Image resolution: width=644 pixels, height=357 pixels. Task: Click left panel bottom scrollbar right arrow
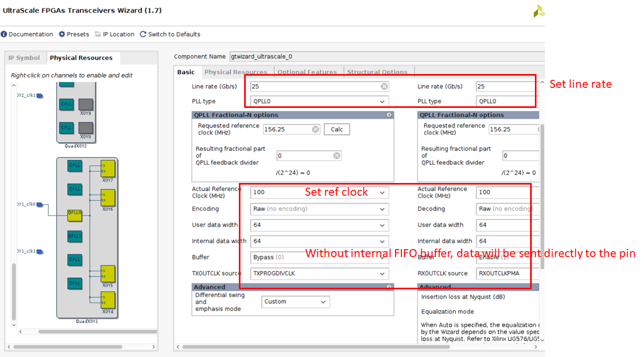pyautogui.click(x=153, y=347)
